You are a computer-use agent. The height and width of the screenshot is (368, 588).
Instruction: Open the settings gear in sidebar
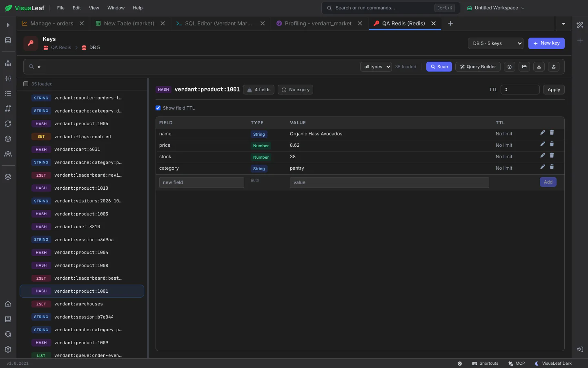pyautogui.click(x=8, y=350)
